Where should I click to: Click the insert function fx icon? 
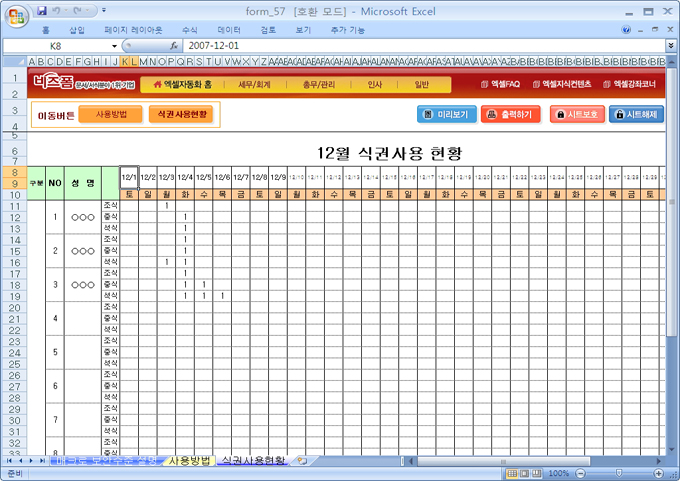[x=173, y=46]
